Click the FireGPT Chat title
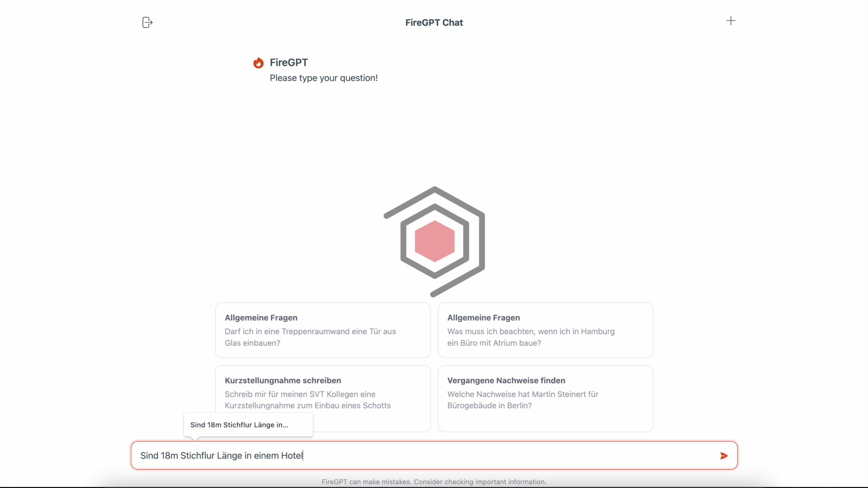868x488 pixels. (434, 22)
